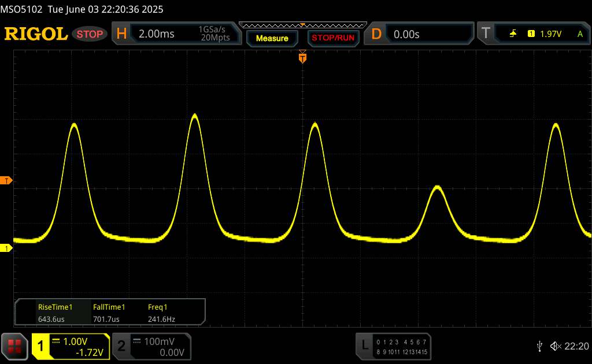The width and height of the screenshot is (592, 364).
Task: Tap the RIGOL logo
Action: pyautogui.click(x=36, y=34)
